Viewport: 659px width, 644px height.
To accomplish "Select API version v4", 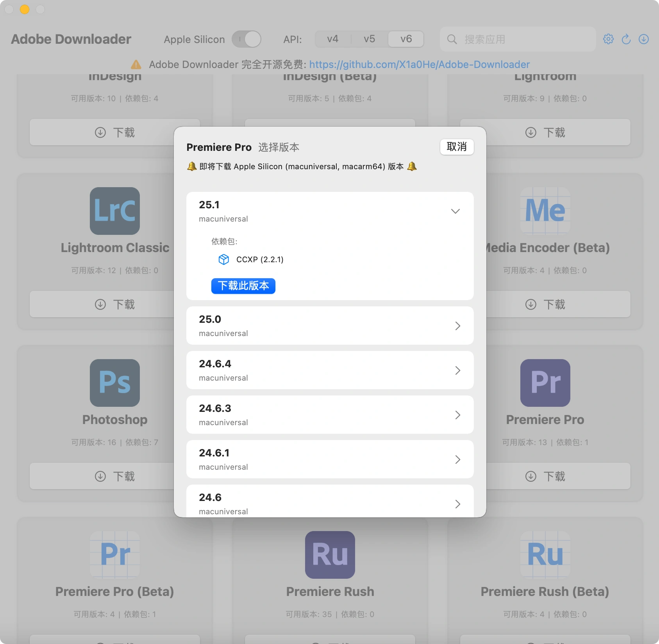I will (333, 39).
